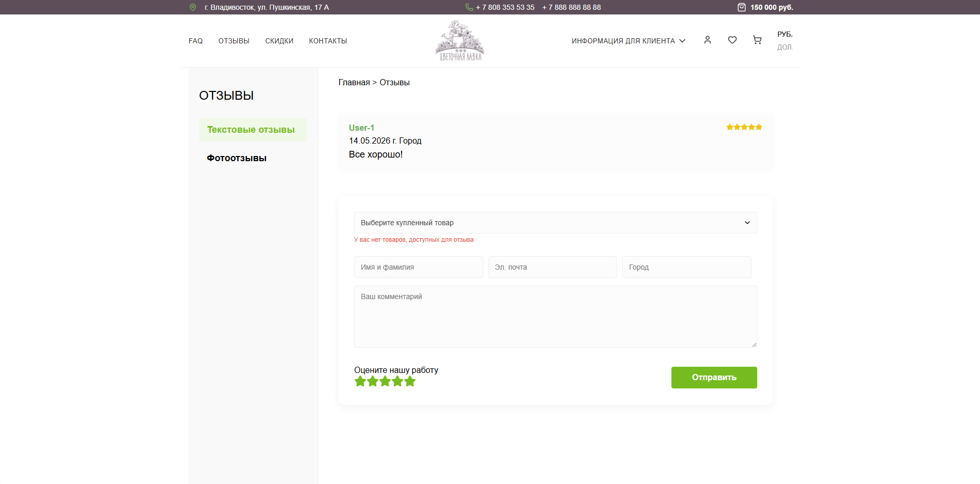The height and width of the screenshot is (484, 980).
Task: Click the address г. Владивосток, ул. Пушкинская
Action: 267,7
